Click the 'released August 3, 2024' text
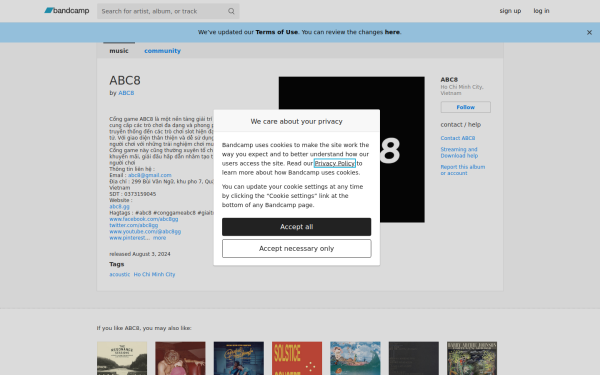600x375 pixels. click(x=140, y=254)
